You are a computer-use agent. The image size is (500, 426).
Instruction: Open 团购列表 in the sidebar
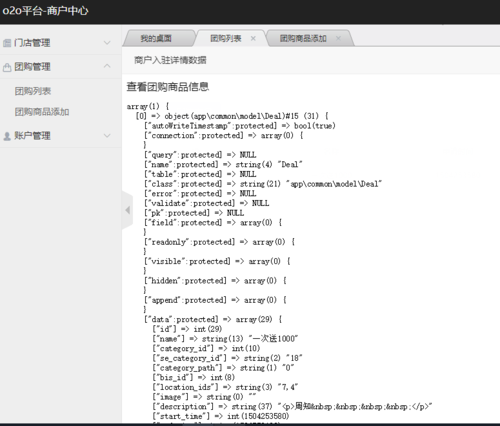(x=33, y=91)
